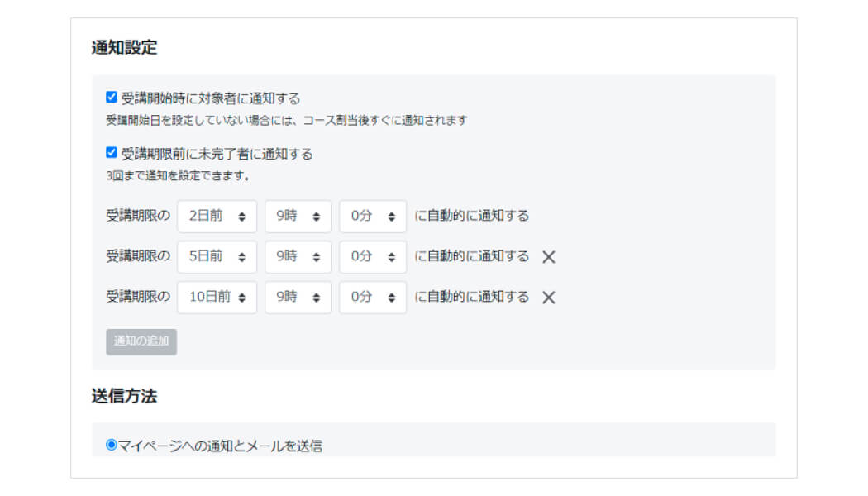Open the hour dropdown in 2日前 row
Screen dimensions: 868x496
click(x=298, y=216)
